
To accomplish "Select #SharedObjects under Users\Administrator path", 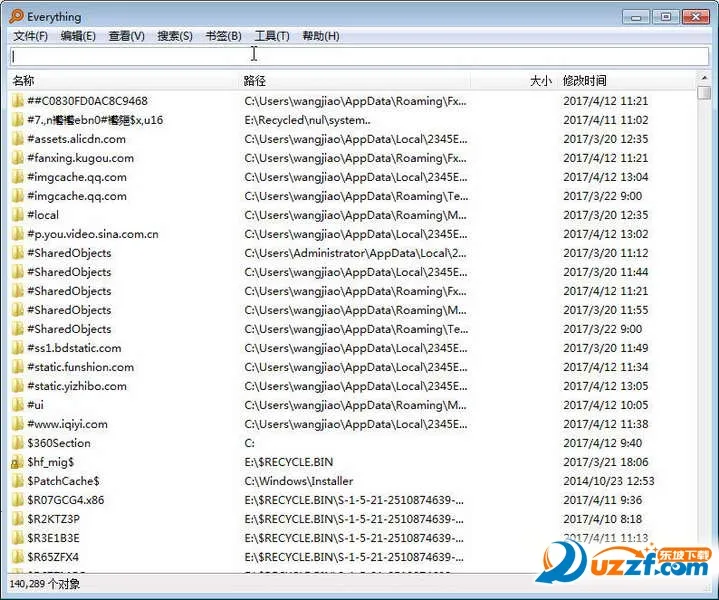I will click(69, 253).
